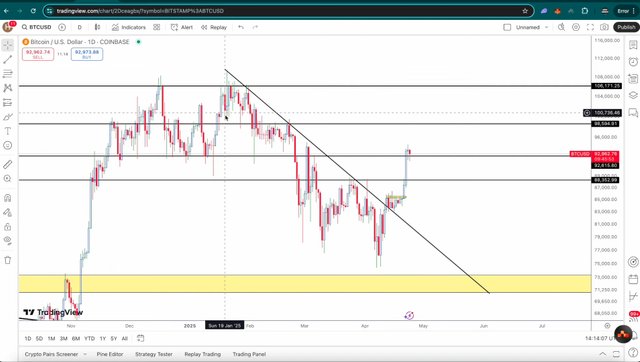
Task: Open the Fibonacci retracement tools
Action: 7,74
